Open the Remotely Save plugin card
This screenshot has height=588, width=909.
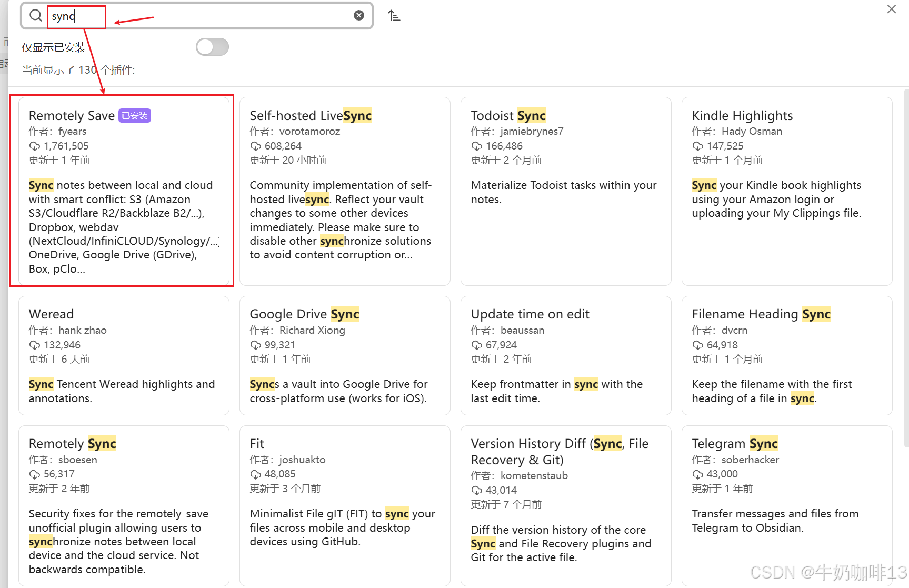[124, 191]
